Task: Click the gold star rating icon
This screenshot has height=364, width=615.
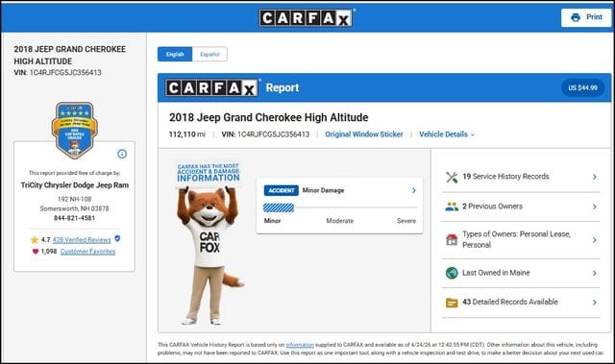Action: click(x=35, y=240)
